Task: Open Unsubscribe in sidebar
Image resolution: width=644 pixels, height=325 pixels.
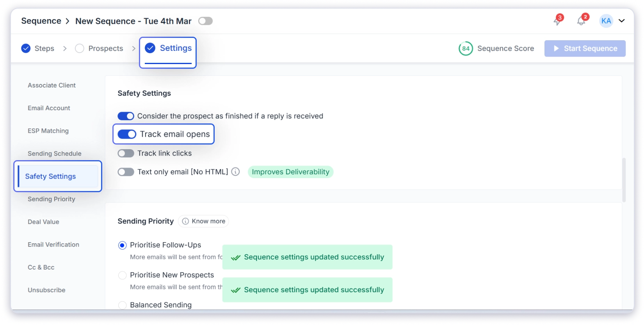Action: (x=46, y=290)
